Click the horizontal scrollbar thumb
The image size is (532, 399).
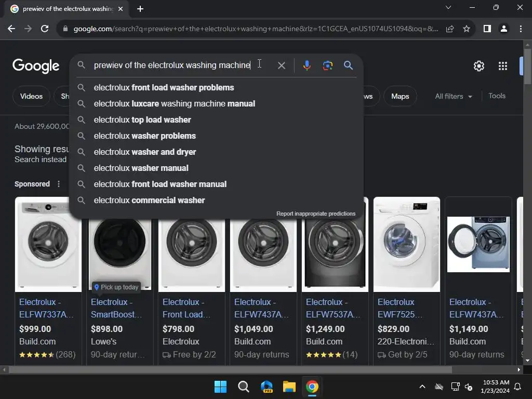click(x=230, y=369)
